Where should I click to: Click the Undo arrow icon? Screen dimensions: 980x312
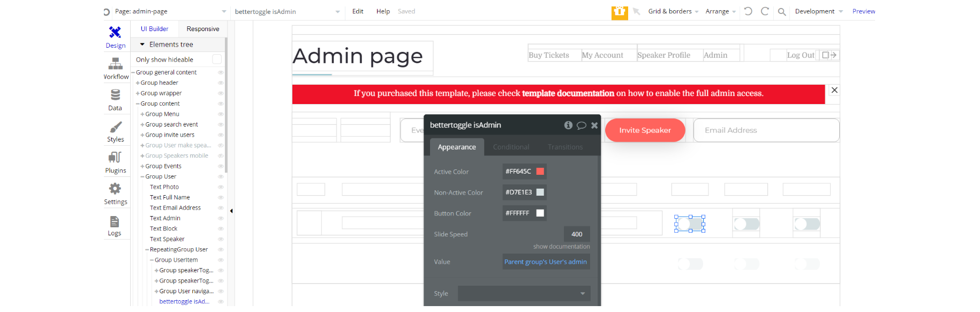[x=748, y=11]
